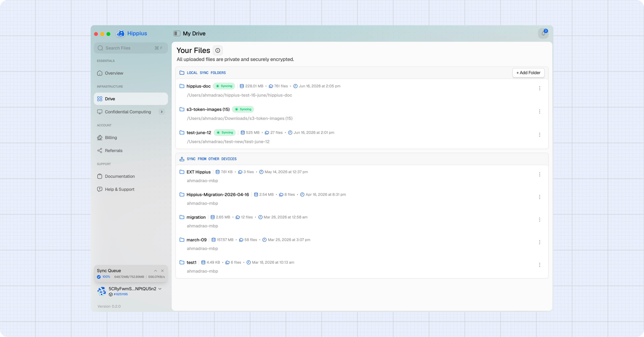Open the s3-token-images (15) folder
Viewport: 644px width, 337px height.
[208, 109]
